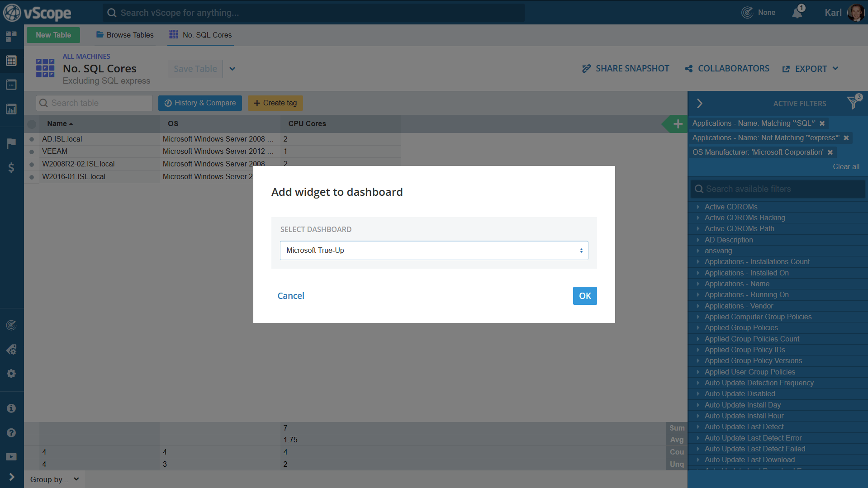Click the Sum summary row label
The width and height of the screenshot is (868, 488).
[x=677, y=428]
